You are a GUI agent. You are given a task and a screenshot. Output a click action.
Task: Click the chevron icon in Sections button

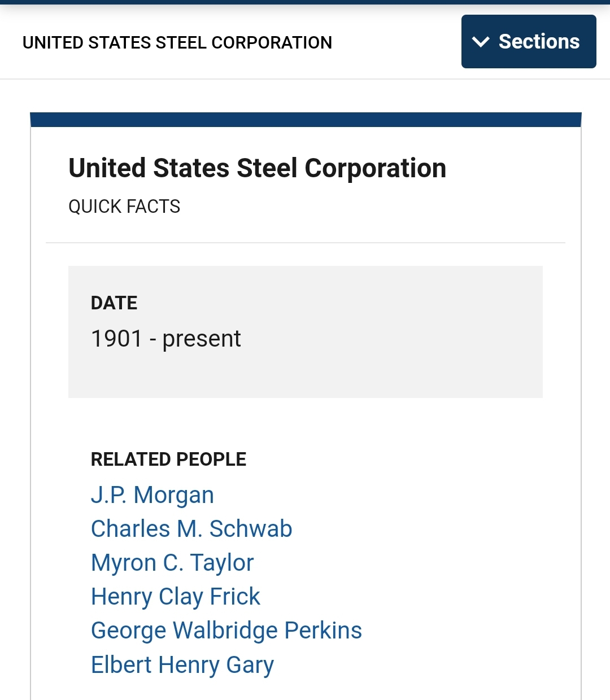481,42
